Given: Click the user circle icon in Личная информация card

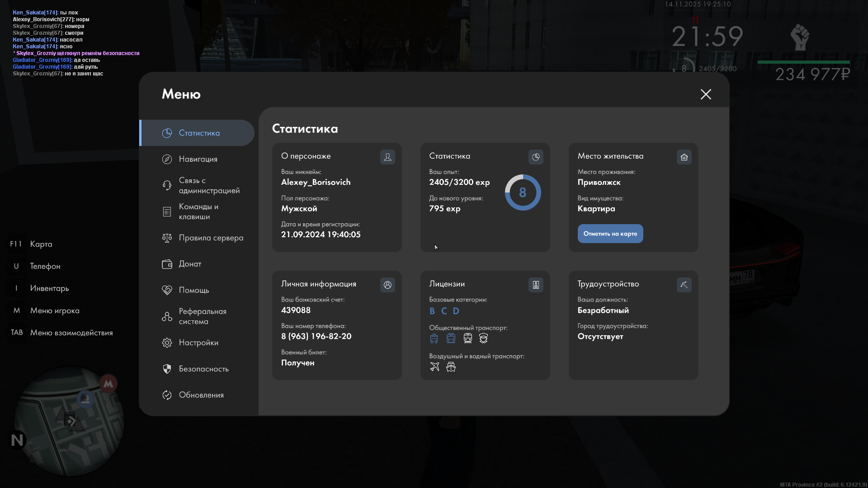Looking at the screenshot, I should (x=387, y=285).
